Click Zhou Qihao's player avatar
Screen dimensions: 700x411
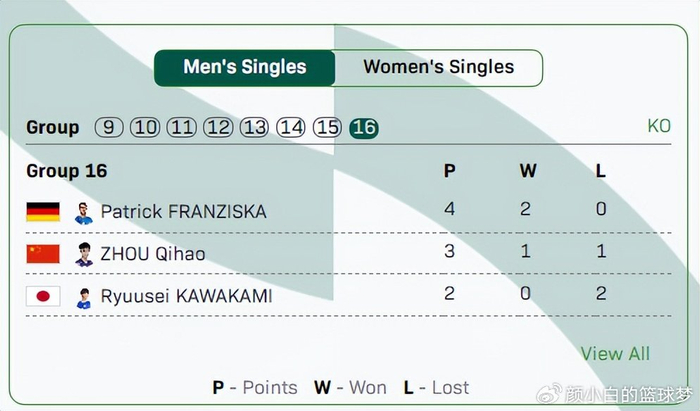[83, 254]
